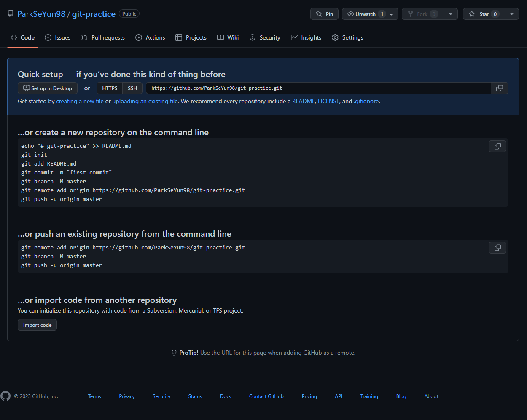
Task: Select the SSH clone protocol
Action: [132, 88]
